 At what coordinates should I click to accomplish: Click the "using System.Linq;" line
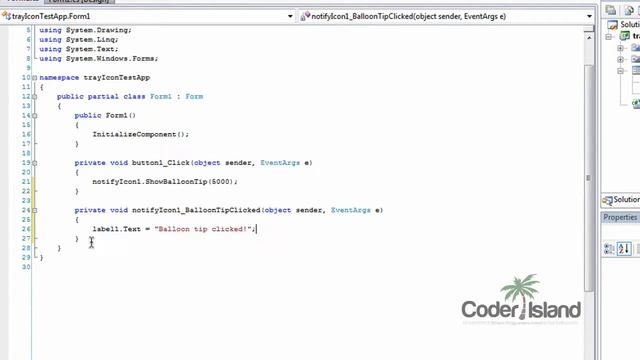pyautogui.click(x=79, y=40)
